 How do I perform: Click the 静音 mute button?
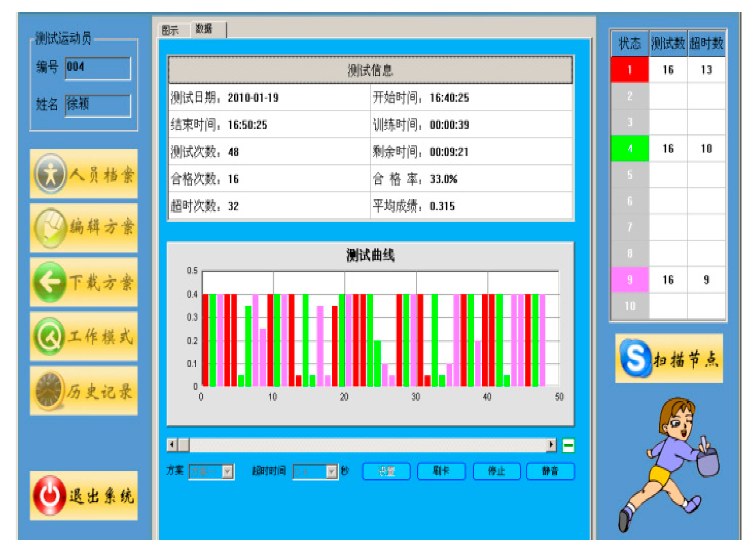pyautogui.click(x=550, y=471)
